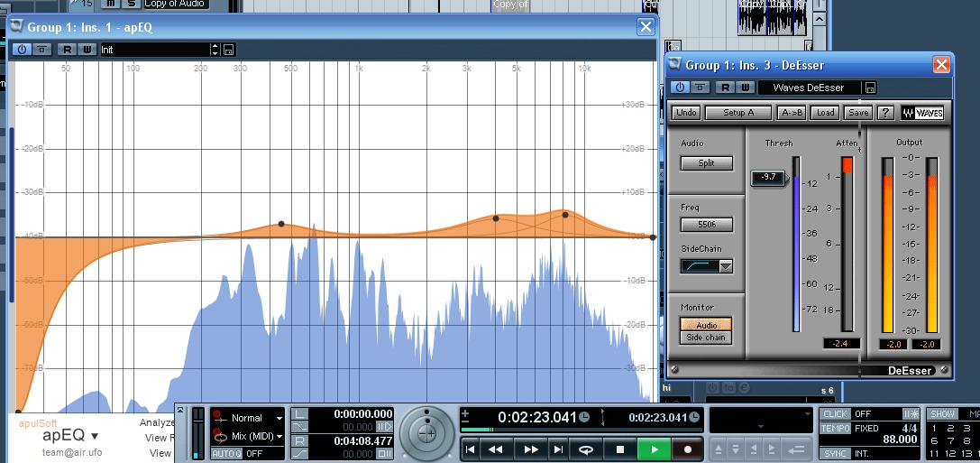Toggle TEMPO track button
980x463 pixels.
835,429
